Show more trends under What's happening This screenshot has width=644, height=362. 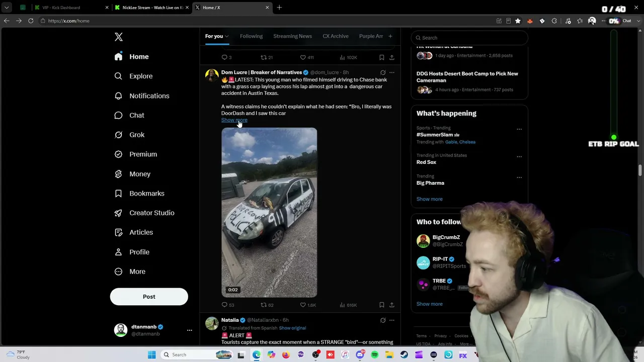pyautogui.click(x=430, y=199)
